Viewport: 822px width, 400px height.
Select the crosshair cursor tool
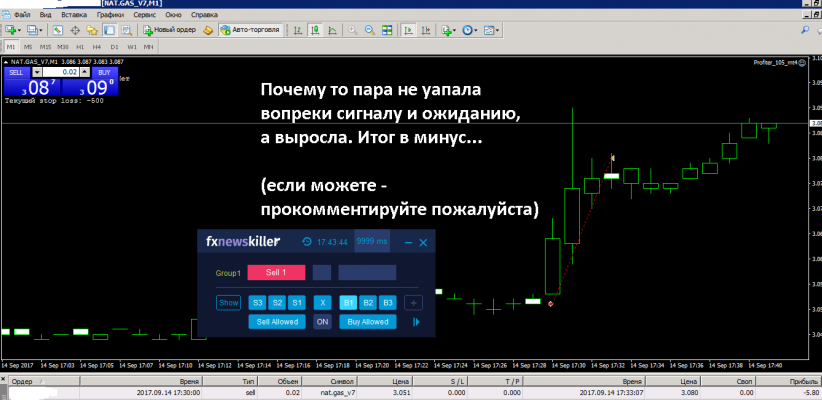(74, 31)
